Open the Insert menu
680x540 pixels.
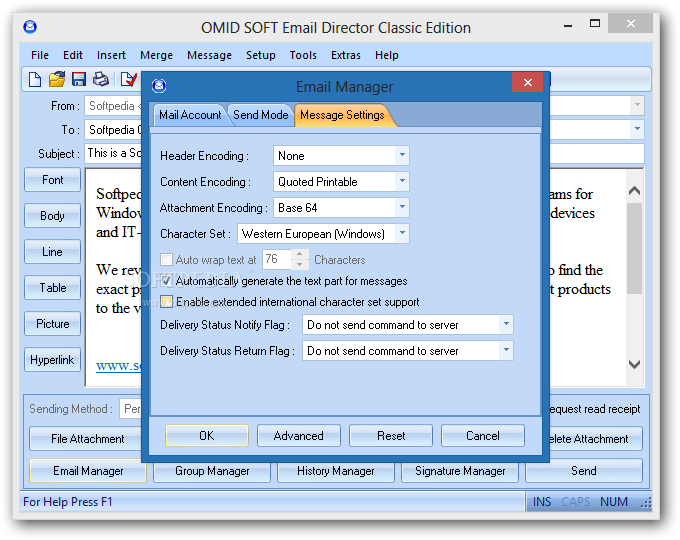[x=111, y=55]
